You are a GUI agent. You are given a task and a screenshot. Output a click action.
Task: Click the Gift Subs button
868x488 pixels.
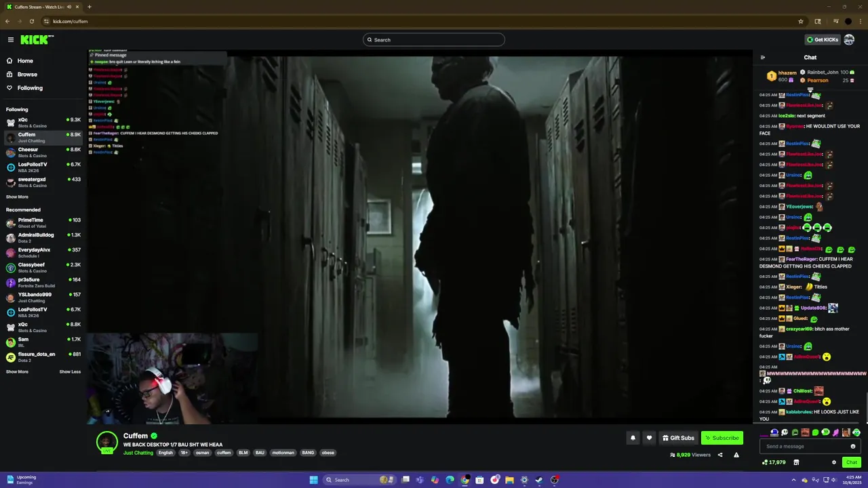point(678,438)
